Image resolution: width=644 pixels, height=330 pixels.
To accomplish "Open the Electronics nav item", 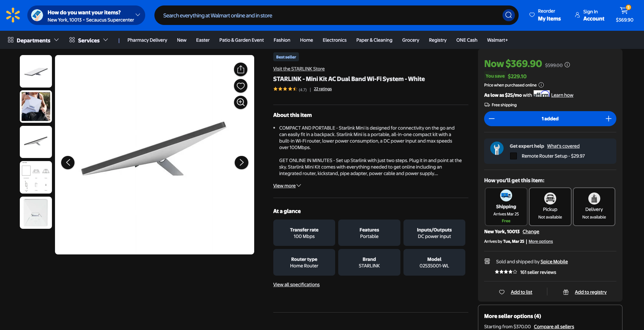I will (x=334, y=40).
